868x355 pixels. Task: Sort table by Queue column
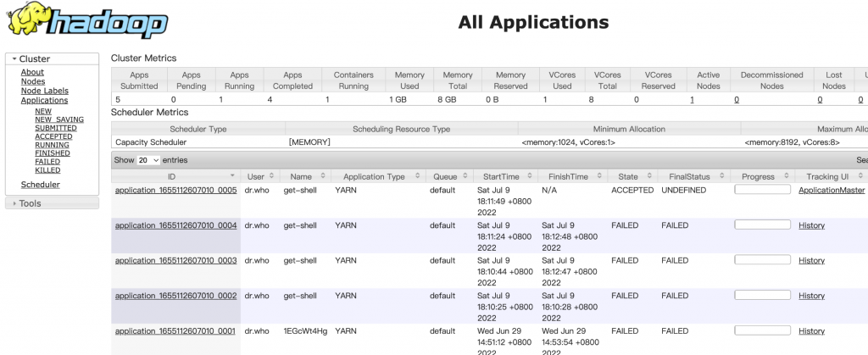coord(449,176)
